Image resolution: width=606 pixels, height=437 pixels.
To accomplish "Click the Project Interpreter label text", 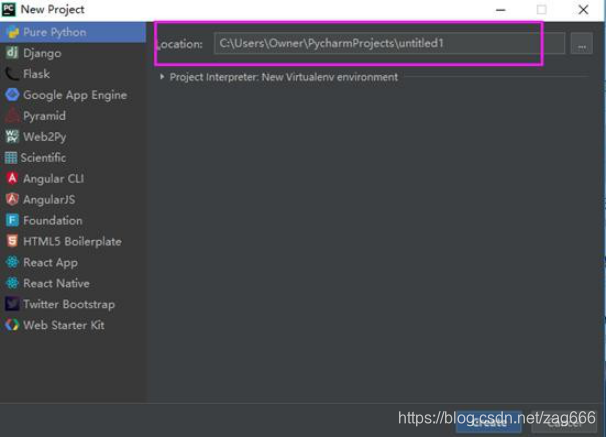I will pyautogui.click(x=284, y=77).
